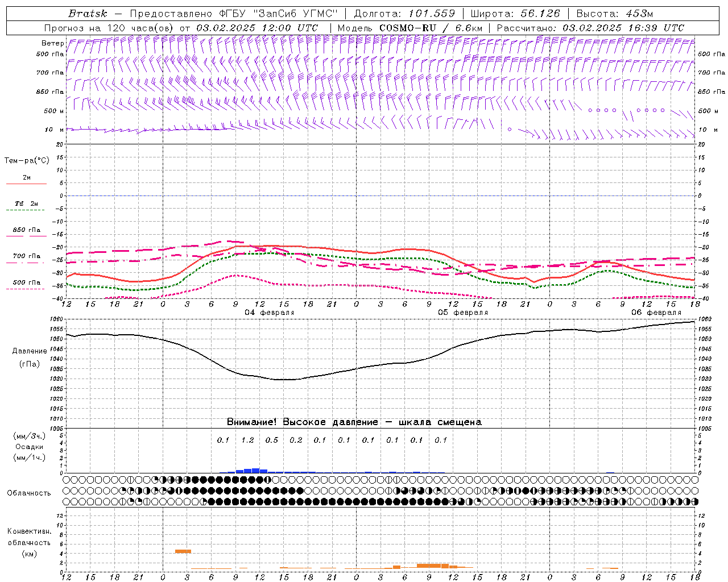This screenshot has height=582, width=728.
Task: Click the "Давление" pressure panel label
Action: [x=30, y=351]
